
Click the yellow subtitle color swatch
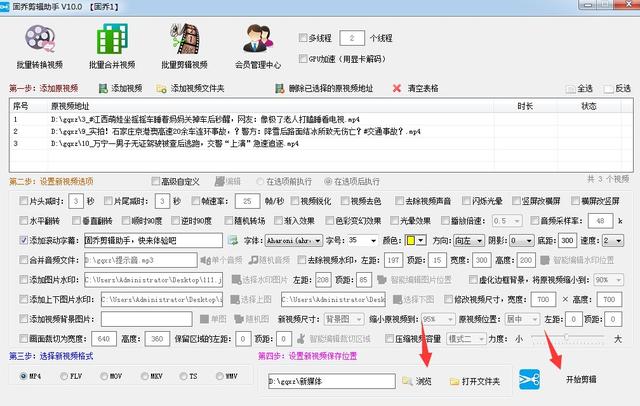(x=411, y=240)
